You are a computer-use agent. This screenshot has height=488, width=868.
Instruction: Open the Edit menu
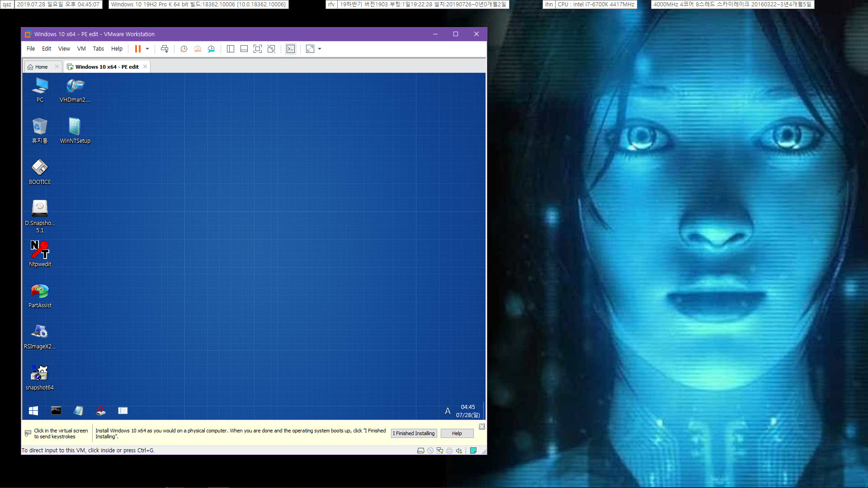(47, 49)
